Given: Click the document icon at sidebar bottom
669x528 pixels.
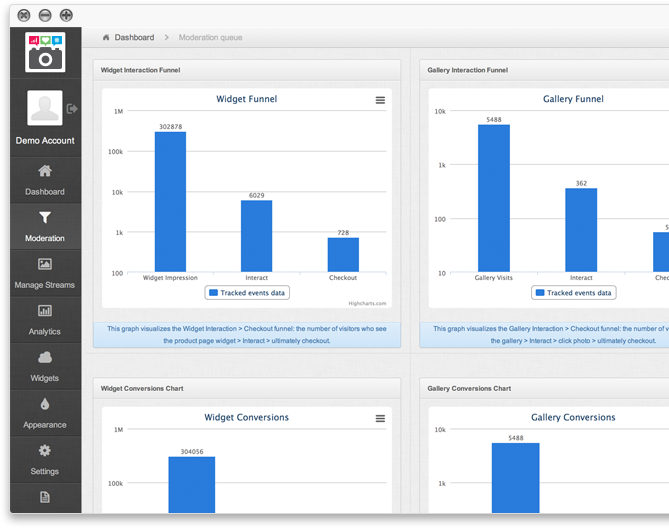Looking at the screenshot, I should point(45,497).
